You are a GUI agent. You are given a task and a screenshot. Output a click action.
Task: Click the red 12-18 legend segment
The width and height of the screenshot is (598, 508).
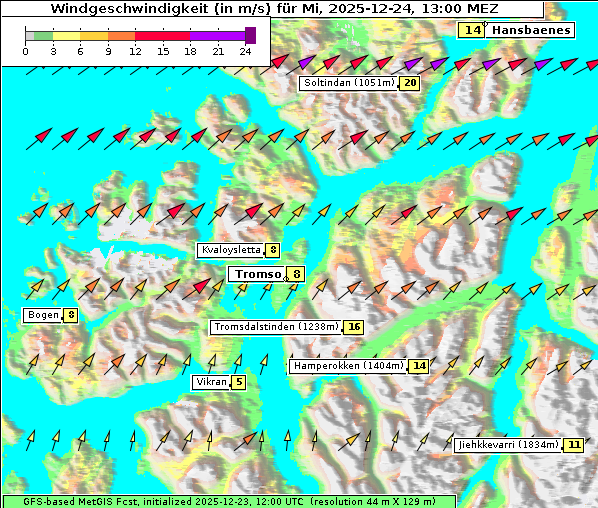(x=163, y=36)
